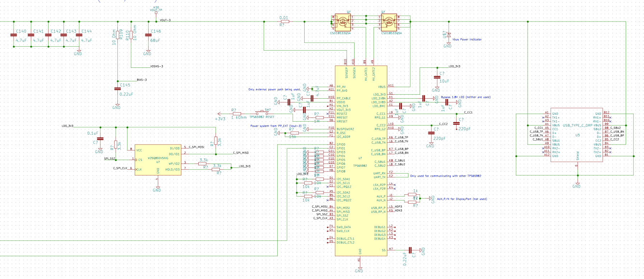Click the BIAS-3 net label

coord(142,80)
